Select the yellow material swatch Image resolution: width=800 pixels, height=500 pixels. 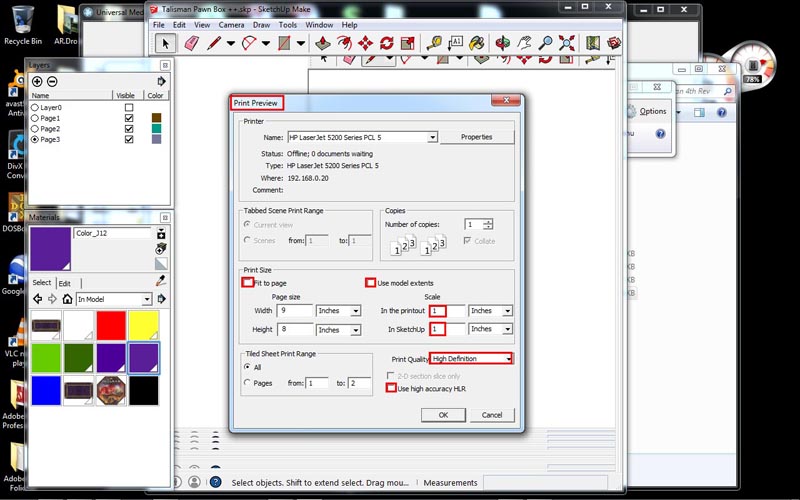point(143,326)
